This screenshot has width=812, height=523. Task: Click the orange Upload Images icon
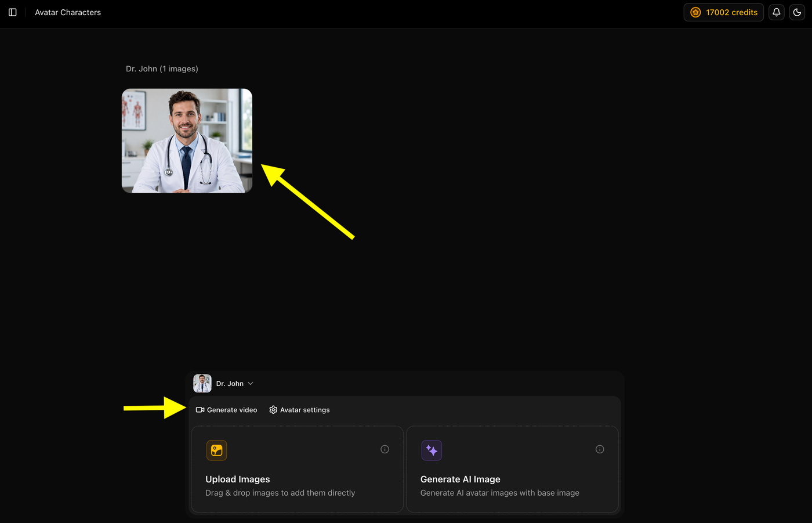(216, 450)
